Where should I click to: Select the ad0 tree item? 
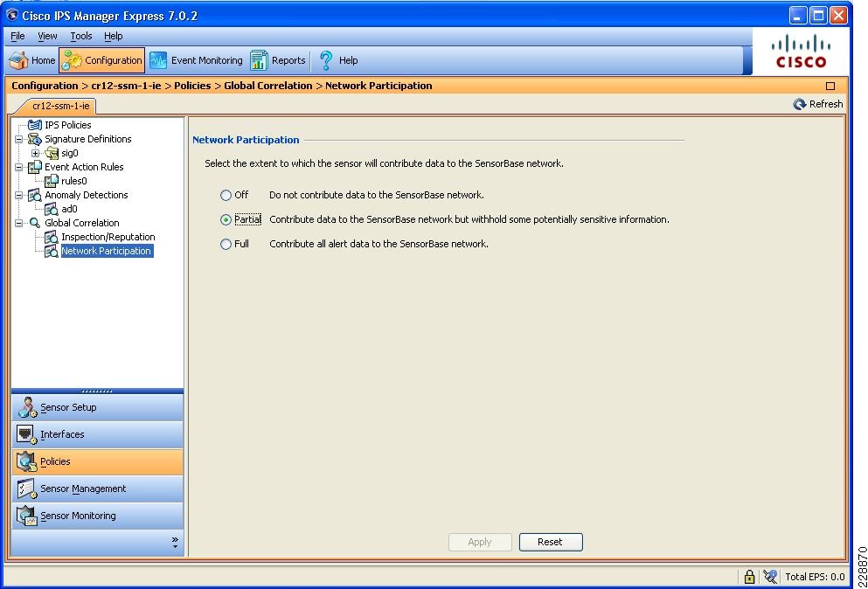69,209
